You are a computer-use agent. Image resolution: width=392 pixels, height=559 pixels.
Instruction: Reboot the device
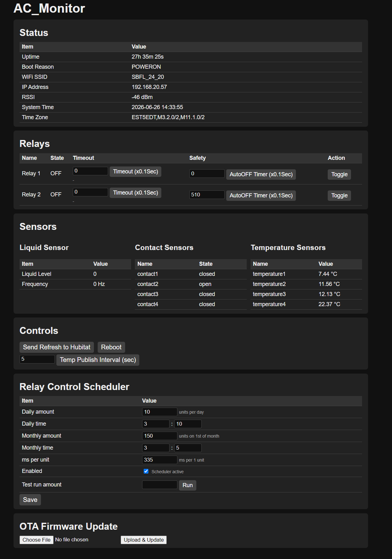click(x=111, y=347)
